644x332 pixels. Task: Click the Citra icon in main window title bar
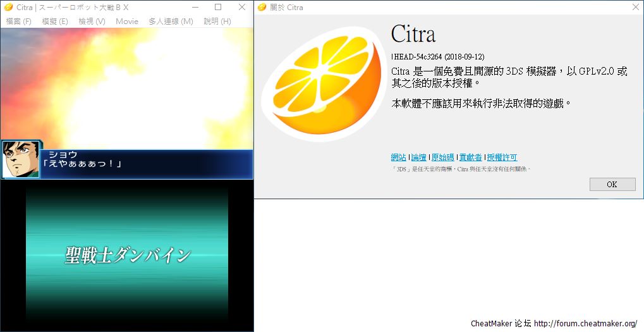[x=8, y=8]
